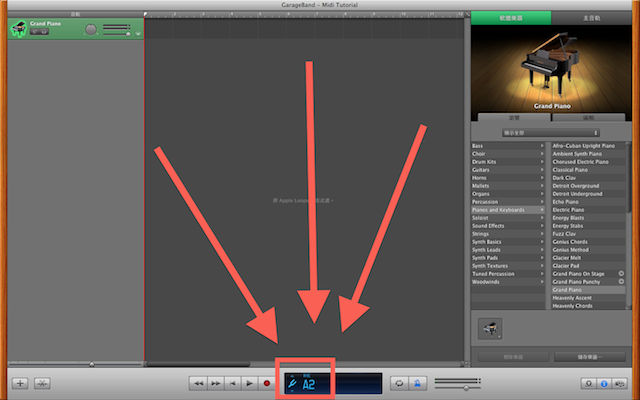Expand the Guitars category
The height and width of the screenshot is (400, 640).
click(508, 170)
